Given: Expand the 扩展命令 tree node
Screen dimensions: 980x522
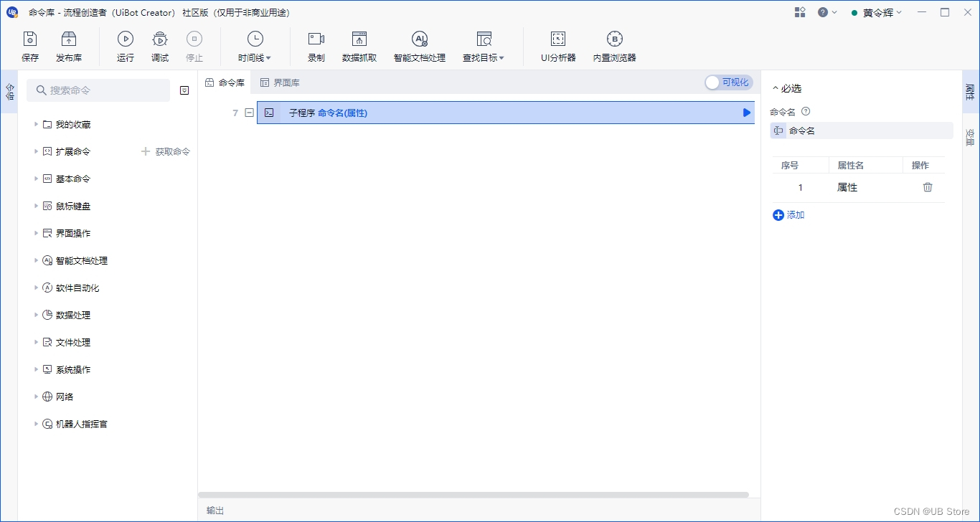Looking at the screenshot, I should click(36, 152).
